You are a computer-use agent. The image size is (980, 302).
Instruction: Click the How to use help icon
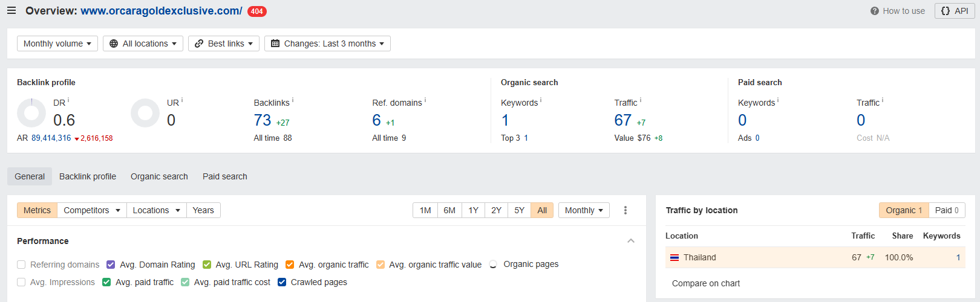tap(875, 11)
